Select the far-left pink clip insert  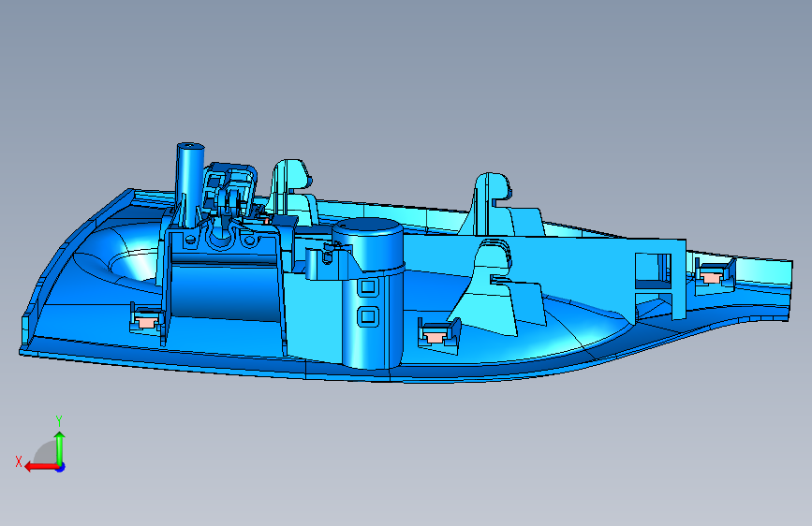coord(147,321)
